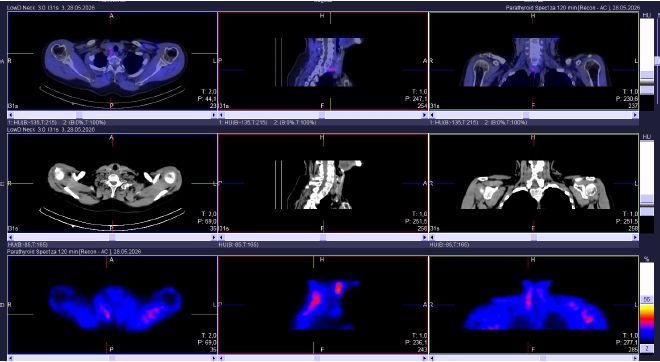This screenshot has height=362, width=660.
Task: Click right arrow under SPECT sagittal view
Action: (425, 358)
